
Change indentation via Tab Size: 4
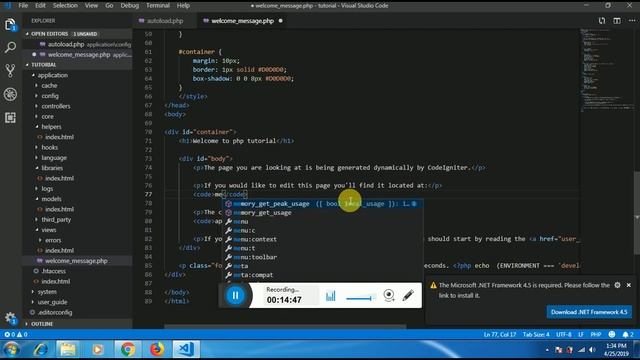(536, 334)
